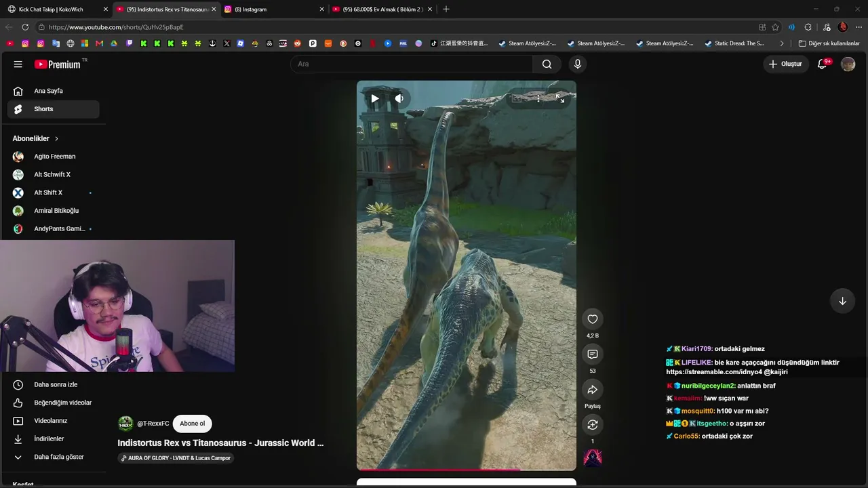This screenshot has width=868, height=488.
Task: Open the browser read-aloud sound icon
Action: point(791,27)
